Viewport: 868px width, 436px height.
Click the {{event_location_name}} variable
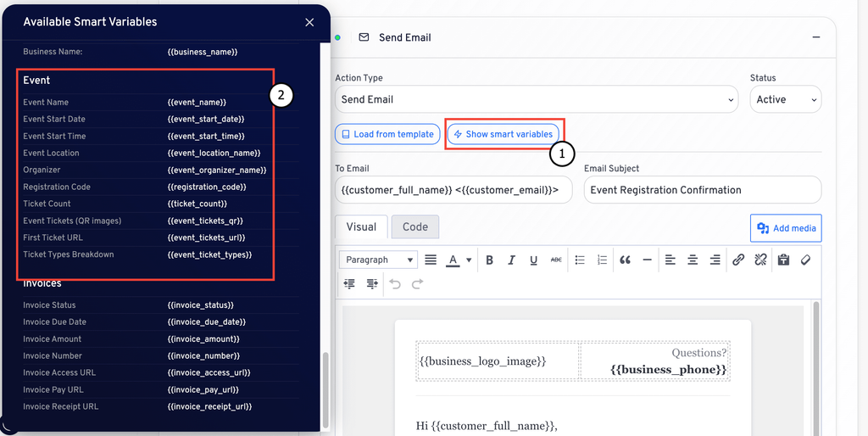point(214,153)
